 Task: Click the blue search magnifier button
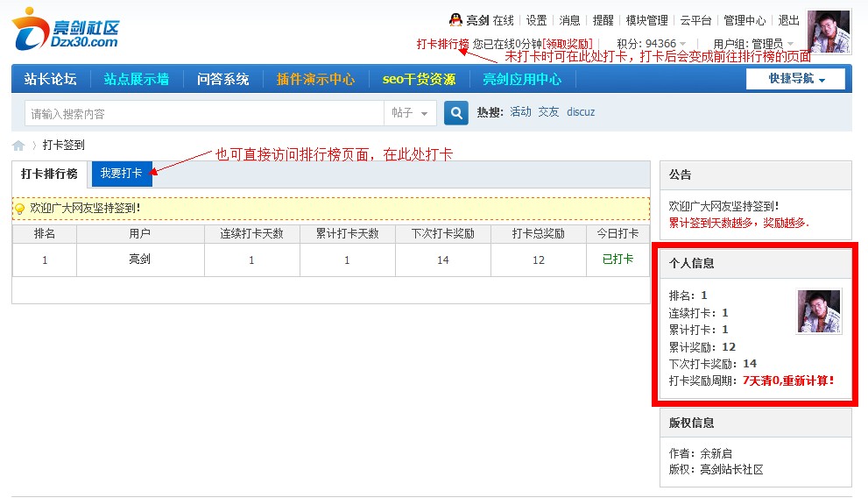click(456, 113)
